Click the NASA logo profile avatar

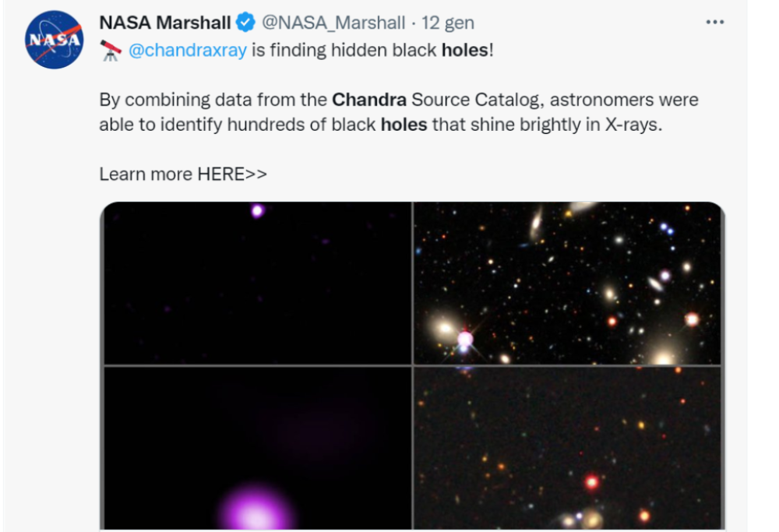point(54,40)
